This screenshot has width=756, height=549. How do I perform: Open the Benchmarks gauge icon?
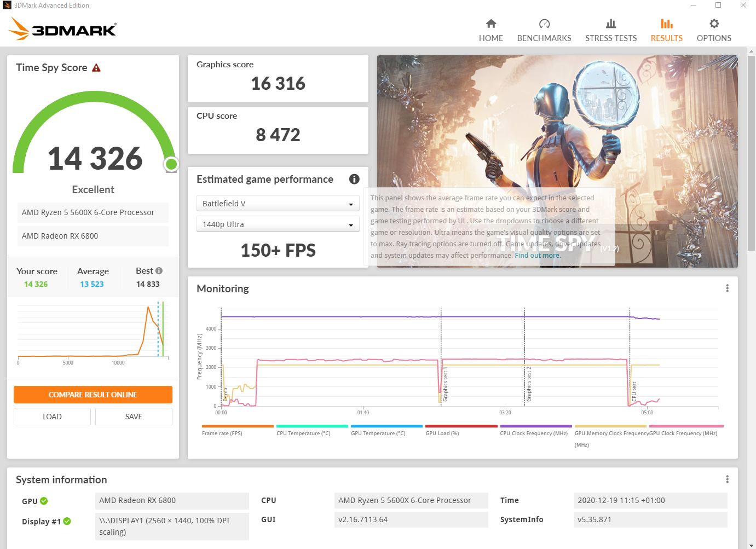[x=544, y=24]
